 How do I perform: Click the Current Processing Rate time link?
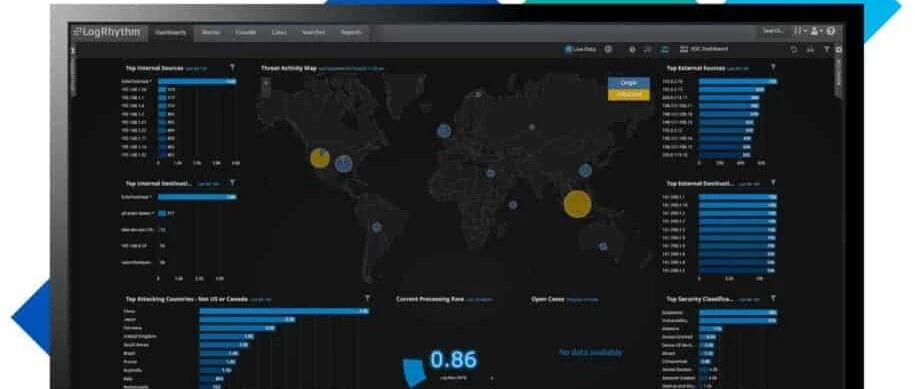(x=479, y=300)
